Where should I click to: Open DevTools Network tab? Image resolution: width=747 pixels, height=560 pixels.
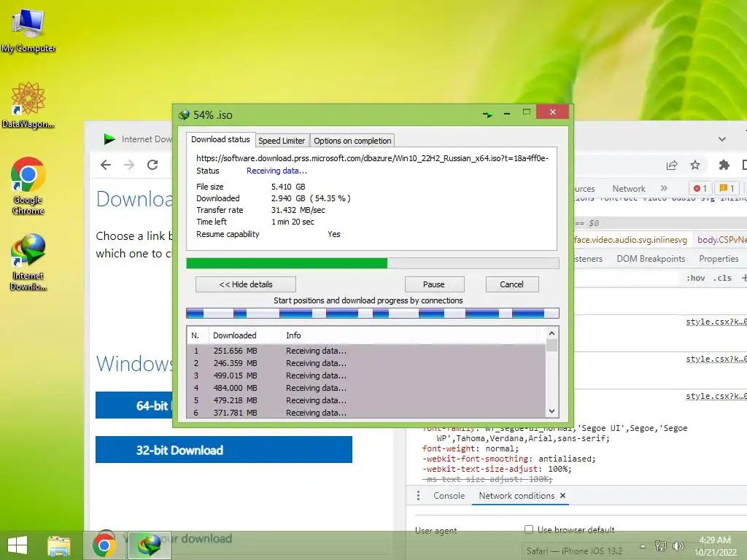(628, 189)
